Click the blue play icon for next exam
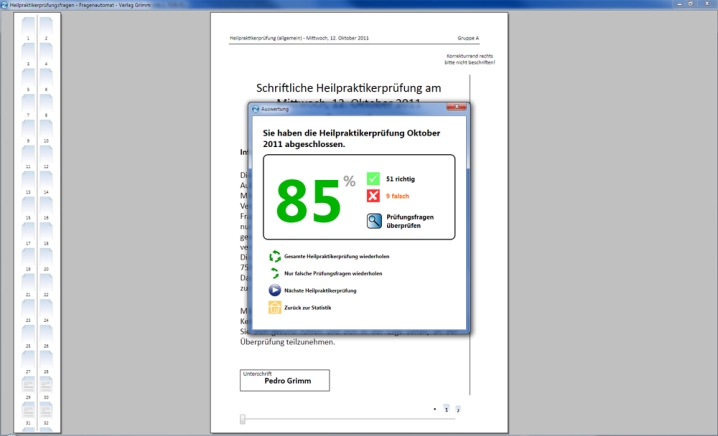Image resolution: width=718 pixels, height=436 pixels. pyautogui.click(x=275, y=290)
